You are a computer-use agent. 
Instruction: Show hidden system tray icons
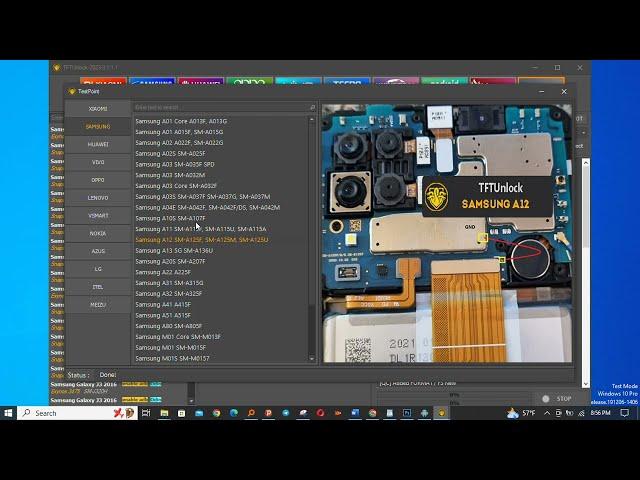(x=547, y=413)
